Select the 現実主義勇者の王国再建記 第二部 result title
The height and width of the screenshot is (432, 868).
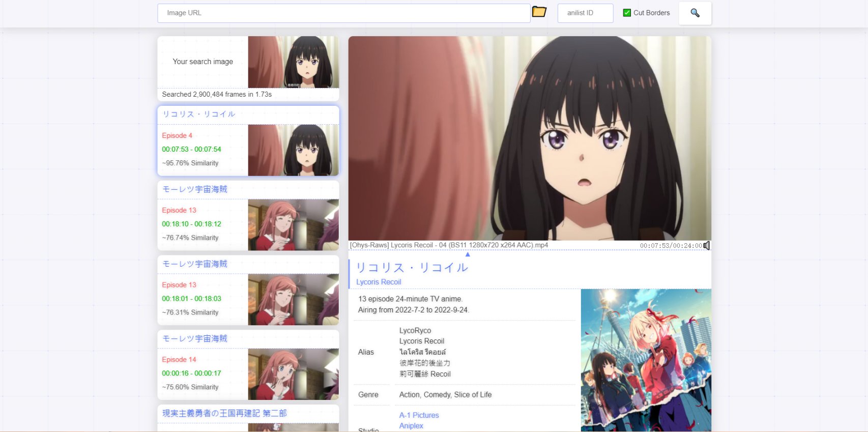coord(224,413)
